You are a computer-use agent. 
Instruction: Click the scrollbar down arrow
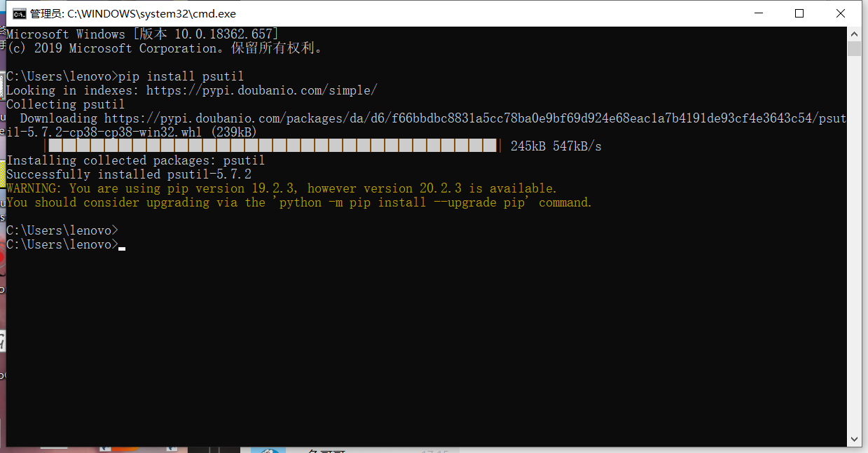click(x=854, y=439)
